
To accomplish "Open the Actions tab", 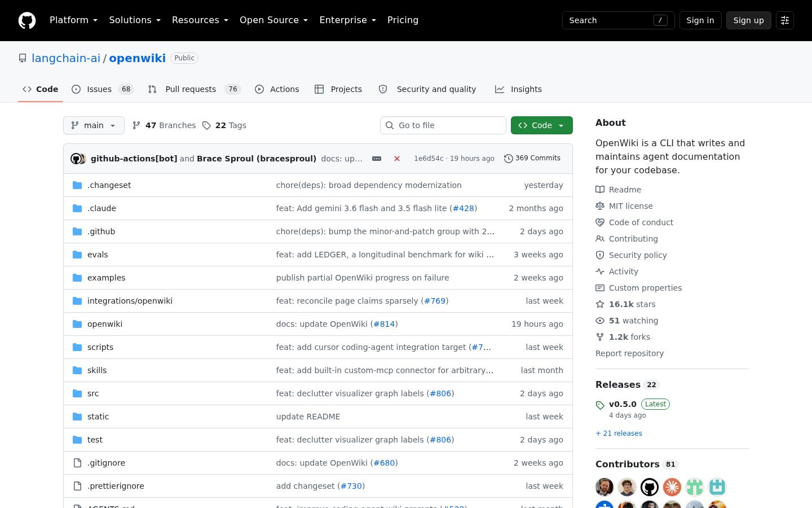I will [277, 89].
